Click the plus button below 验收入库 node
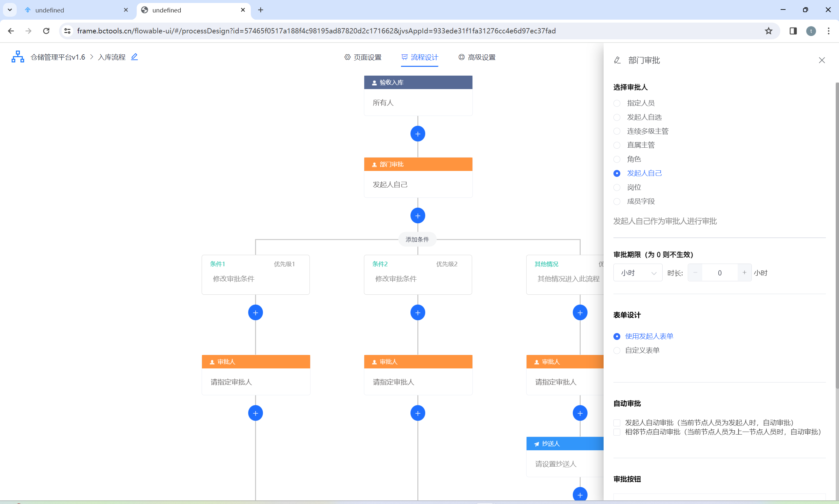 tap(417, 134)
